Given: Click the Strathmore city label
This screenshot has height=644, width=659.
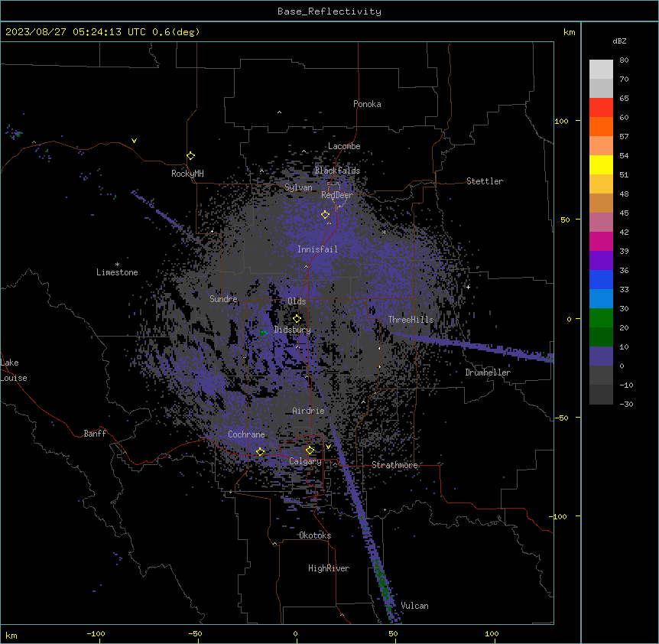Looking at the screenshot, I should [394, 465].
